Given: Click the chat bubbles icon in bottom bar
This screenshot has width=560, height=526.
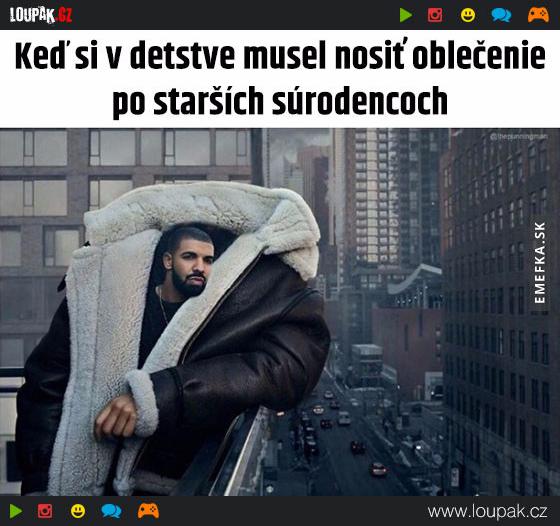Looking at the screenshot, I should click(x=111, y=511).
